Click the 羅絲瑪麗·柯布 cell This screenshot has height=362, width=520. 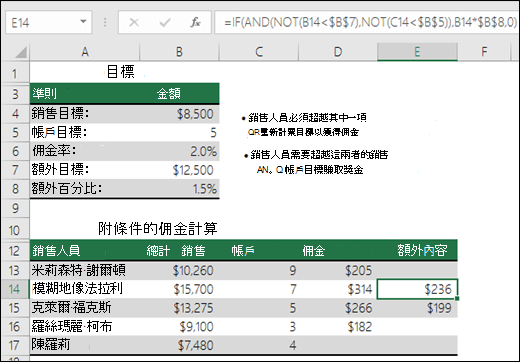point(85,326)
